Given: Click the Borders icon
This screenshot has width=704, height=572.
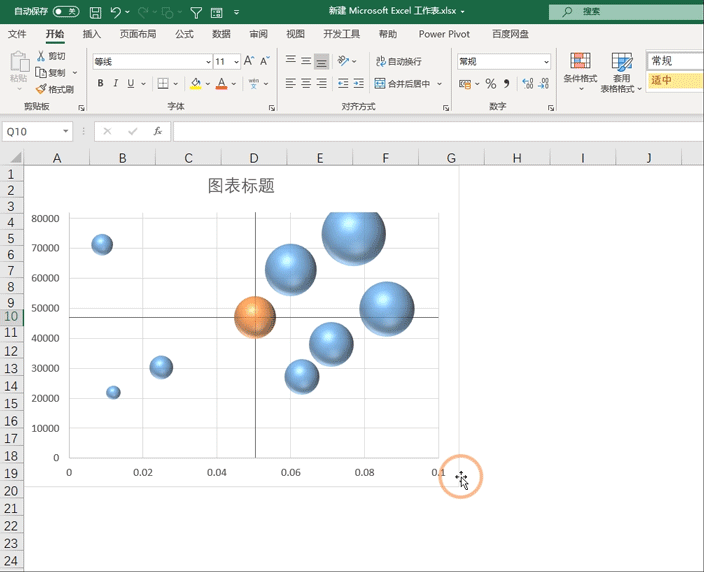Looking at the screenshot, I should pyautogui.click(x=162, y=83).
